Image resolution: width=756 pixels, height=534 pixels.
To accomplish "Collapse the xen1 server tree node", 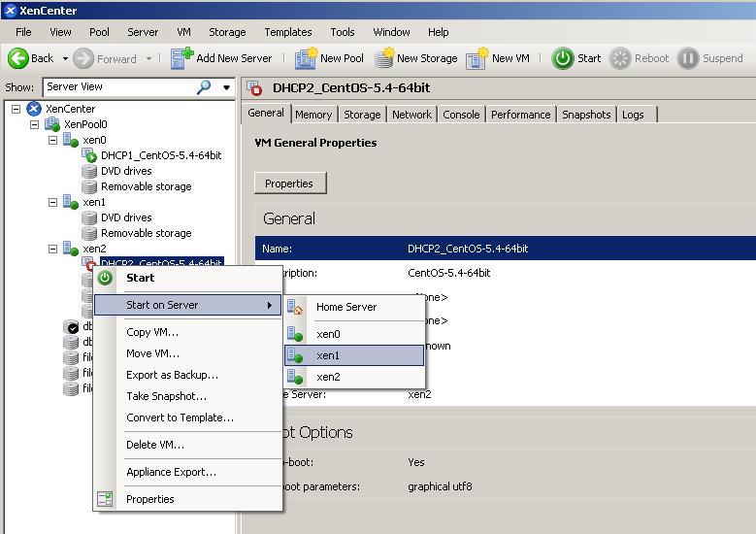I will (53, 202).
